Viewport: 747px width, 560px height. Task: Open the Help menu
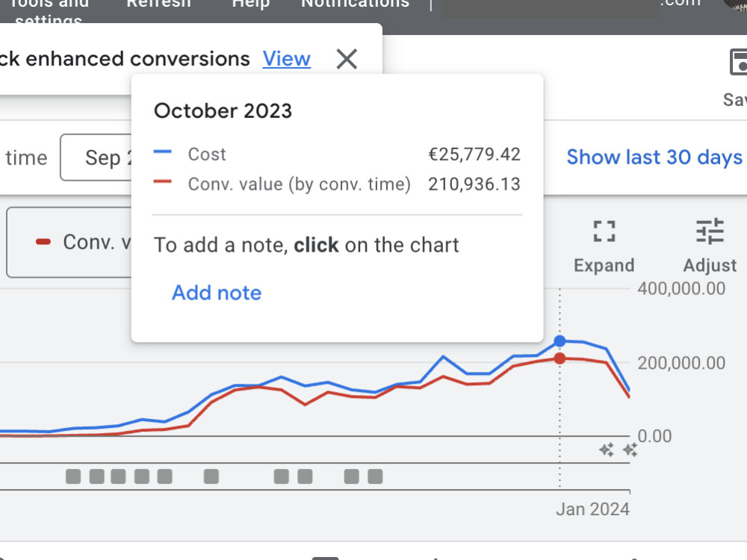point(250,4)
